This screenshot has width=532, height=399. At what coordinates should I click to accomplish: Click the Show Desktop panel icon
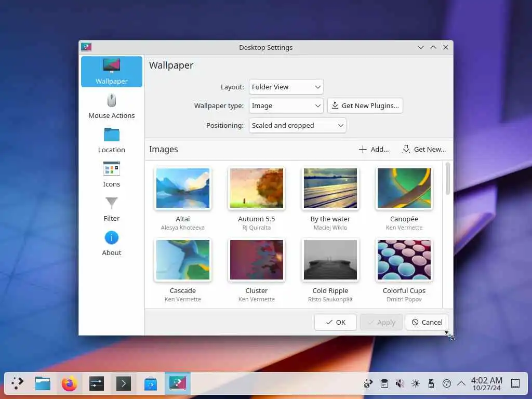[515, 383]
